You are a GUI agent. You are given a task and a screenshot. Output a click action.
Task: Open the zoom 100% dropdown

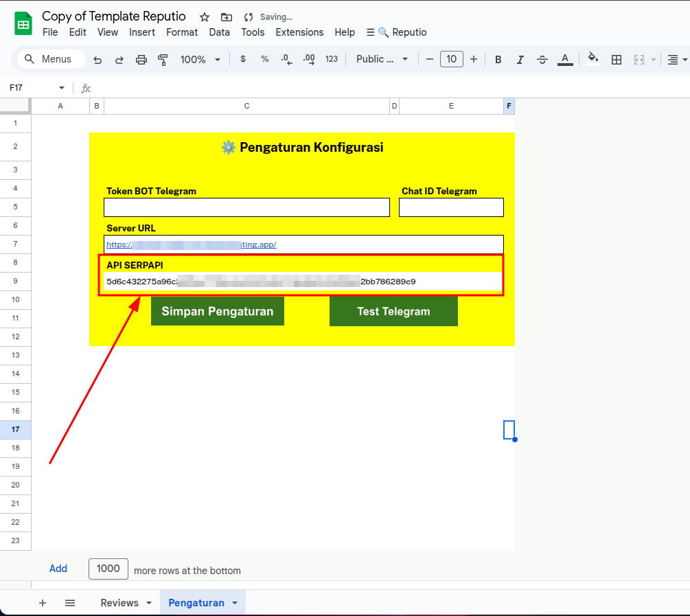pyautogui.click(x=200, y=60)
